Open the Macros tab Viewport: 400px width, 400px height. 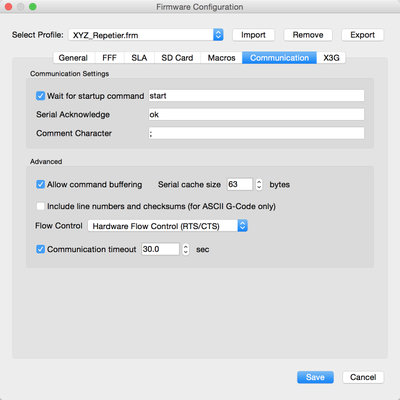tap(221, 58)
